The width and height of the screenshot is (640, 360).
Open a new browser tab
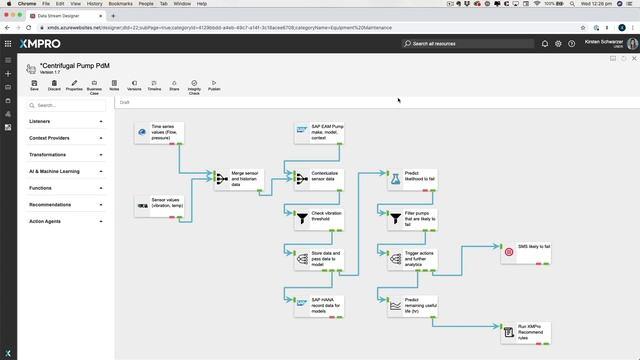coord(113,16)
